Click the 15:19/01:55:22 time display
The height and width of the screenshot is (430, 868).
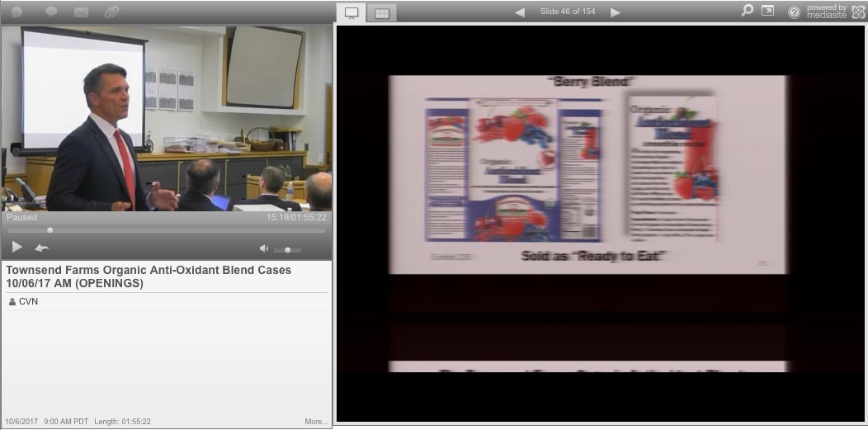pos(296,218)
